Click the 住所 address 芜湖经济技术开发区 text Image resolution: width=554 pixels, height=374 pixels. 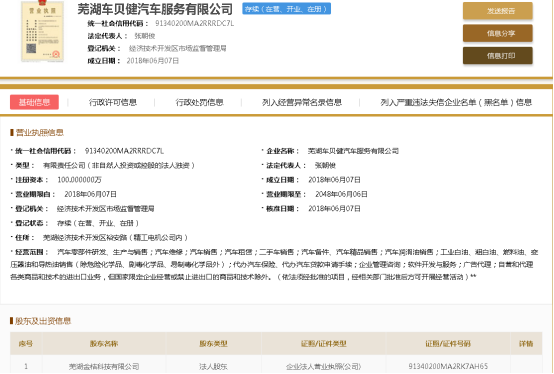pos(116,238)
